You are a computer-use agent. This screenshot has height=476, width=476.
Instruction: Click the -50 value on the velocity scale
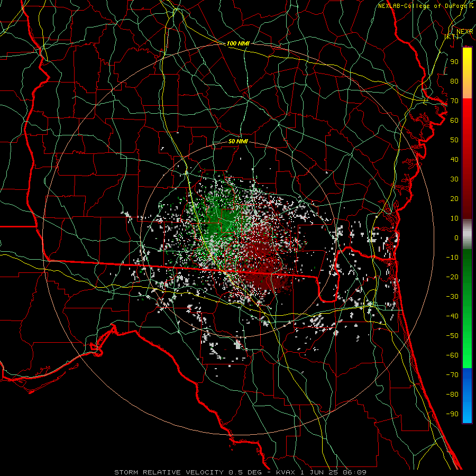coord(452,335)
